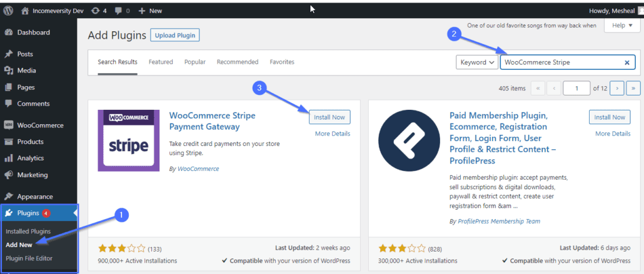The width and height of the screenshot is (644, 274).
Task: Open More Details for WooCommerce Stripe
Action: pos(333,134)
